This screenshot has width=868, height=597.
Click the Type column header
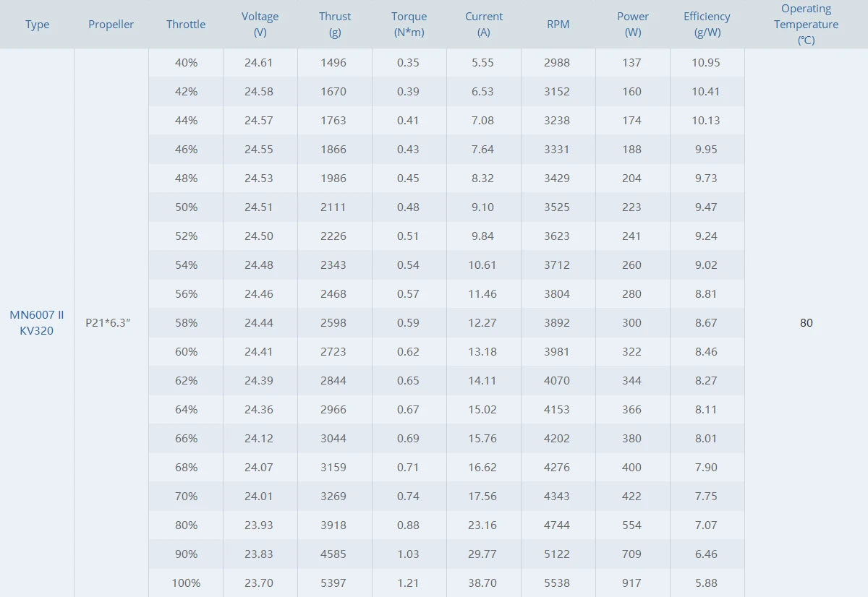(x=37, y=25)
